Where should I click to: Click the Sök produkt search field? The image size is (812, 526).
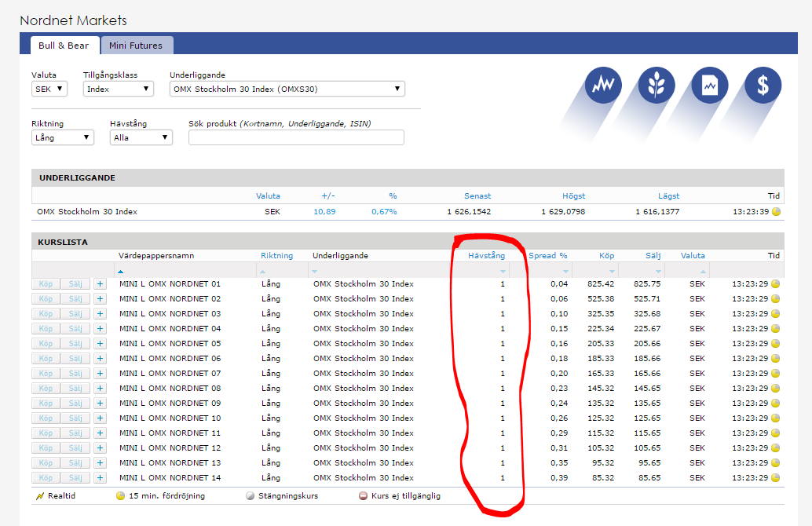point(296,137)
